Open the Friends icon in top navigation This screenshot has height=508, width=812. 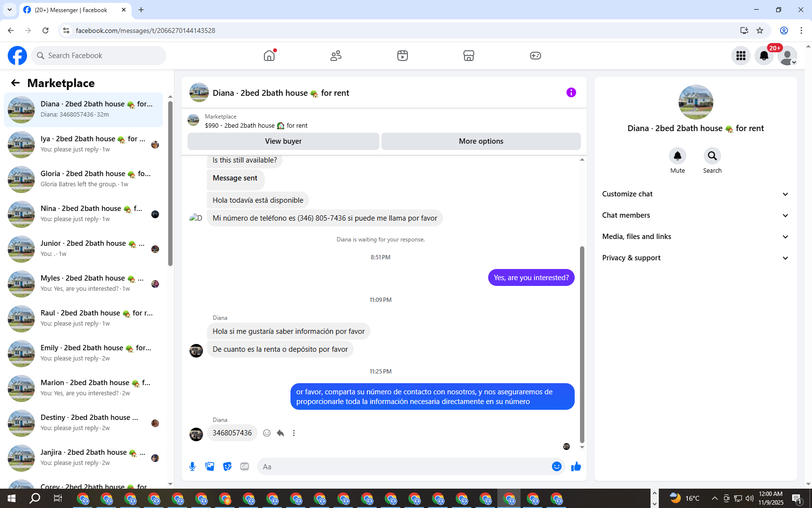(x=336, y=56)
